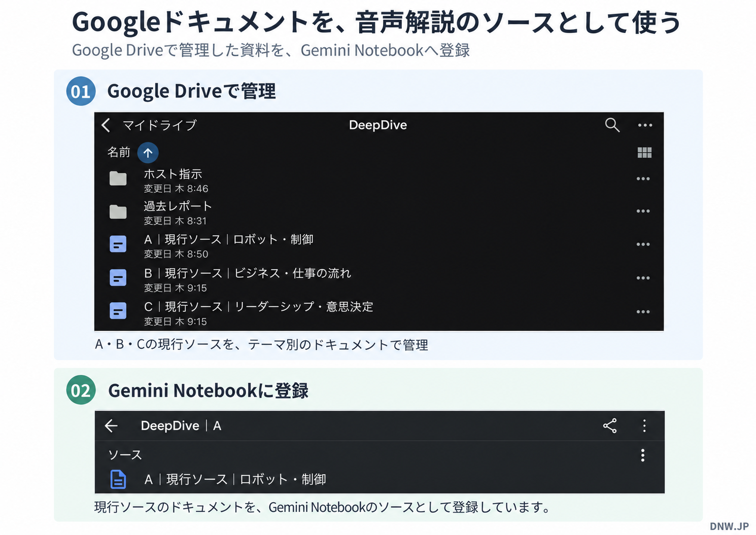Open file B | 現行ソース | ビジネス・仕事の流れ
756x535 pixels.
(248, 273)
